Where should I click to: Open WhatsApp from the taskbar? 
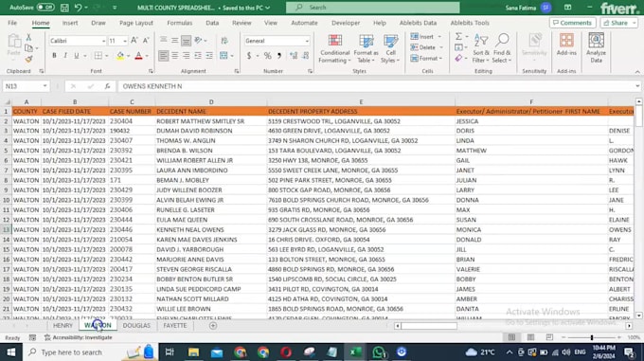tap(379, 352)
